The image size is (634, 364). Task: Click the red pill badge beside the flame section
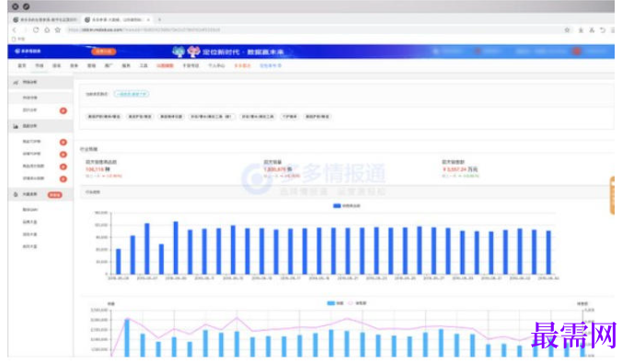(x=54, y=195)
